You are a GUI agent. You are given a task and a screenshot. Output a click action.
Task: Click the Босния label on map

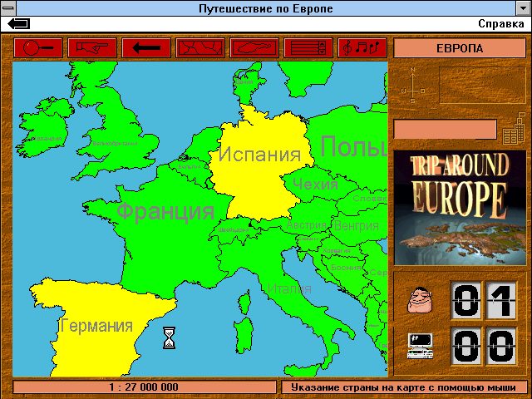pos(346,268)
